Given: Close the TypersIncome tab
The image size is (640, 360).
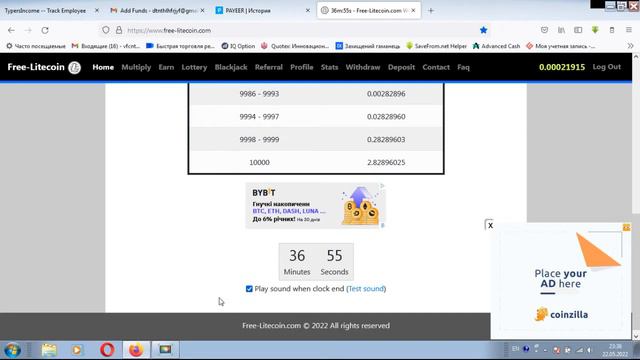Looking at the screenshot, I should point(97,11).
